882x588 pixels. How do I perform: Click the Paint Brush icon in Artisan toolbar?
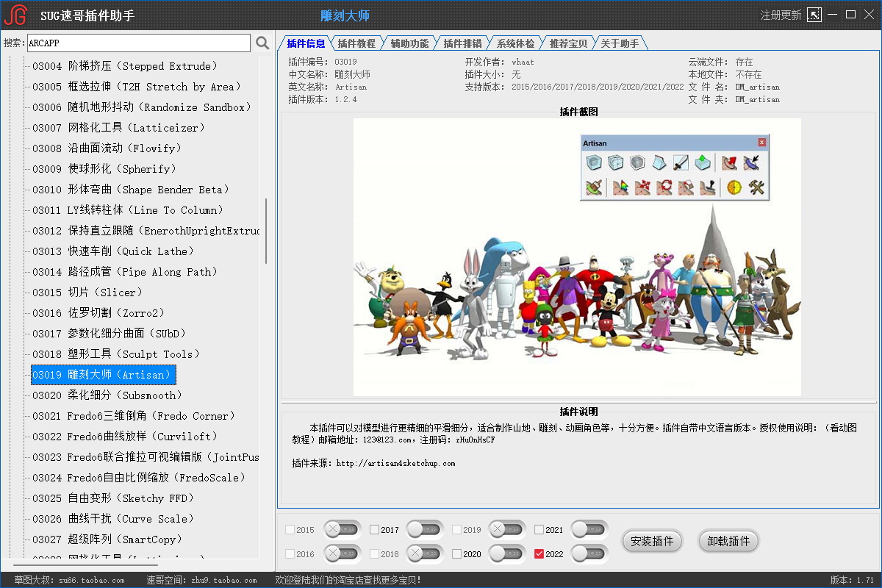[x=594, y=187]
